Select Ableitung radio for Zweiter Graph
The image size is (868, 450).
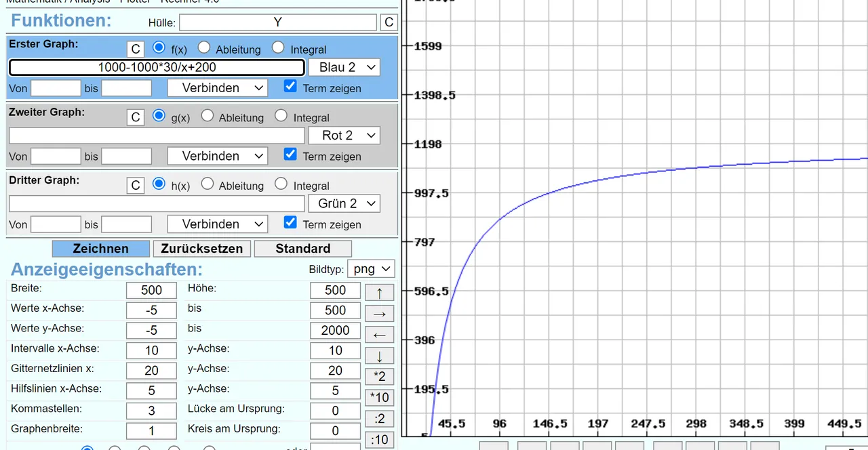[208, 115]
